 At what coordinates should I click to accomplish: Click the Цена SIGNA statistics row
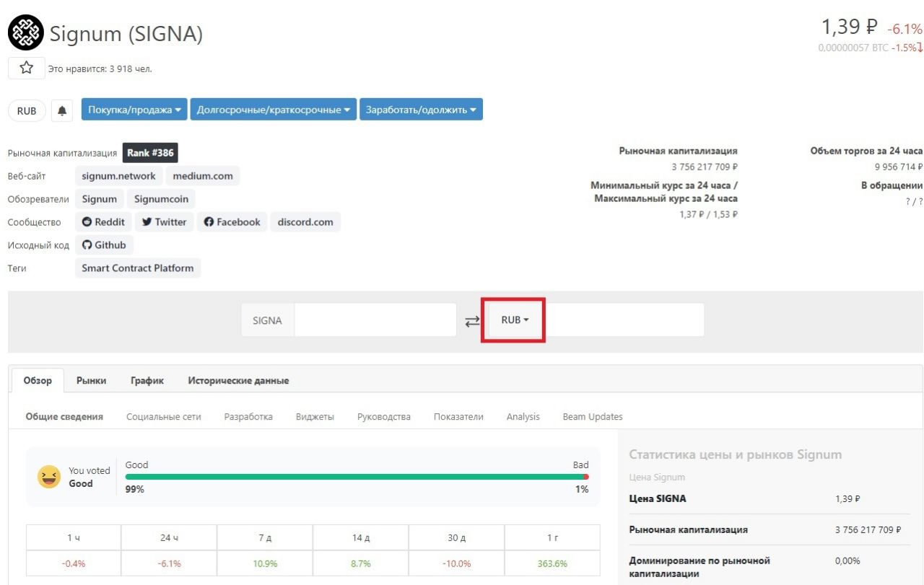pyautogui.click(x=770, y=498)
